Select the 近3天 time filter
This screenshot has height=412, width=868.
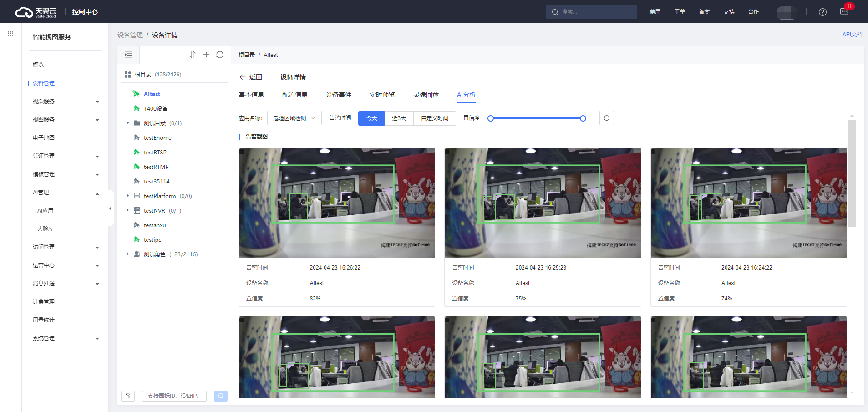(x=399, y=118)
